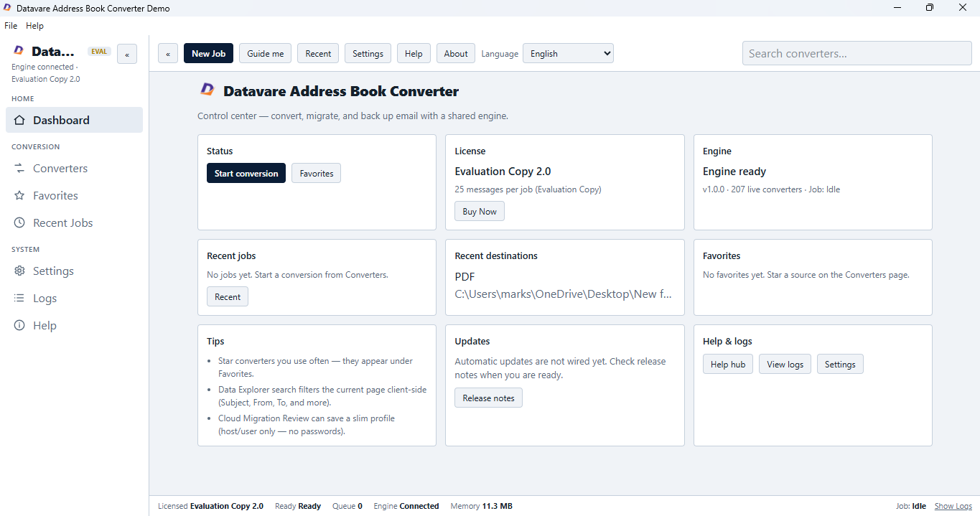The height and width of the screenshot is (516, 980).
Task: Click the New Job button
Action: (208, 53)
